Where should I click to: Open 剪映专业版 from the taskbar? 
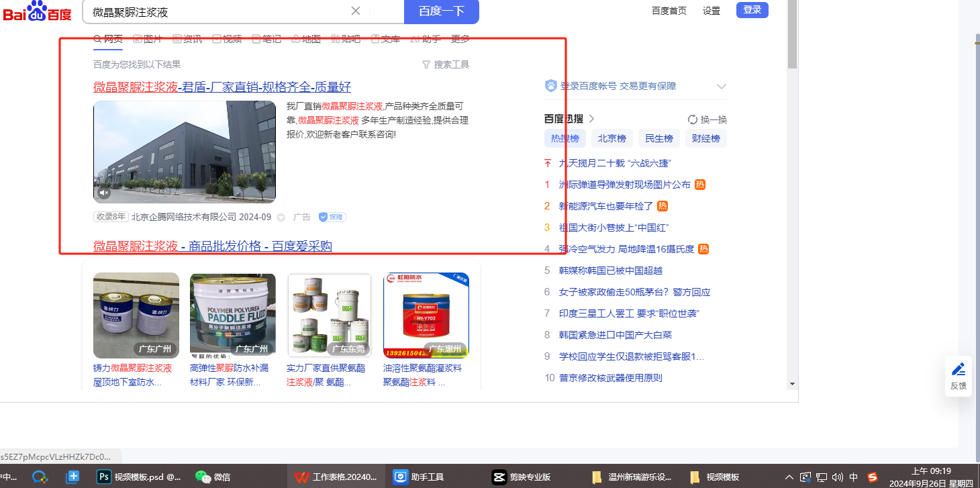click(x=522, y=477)
